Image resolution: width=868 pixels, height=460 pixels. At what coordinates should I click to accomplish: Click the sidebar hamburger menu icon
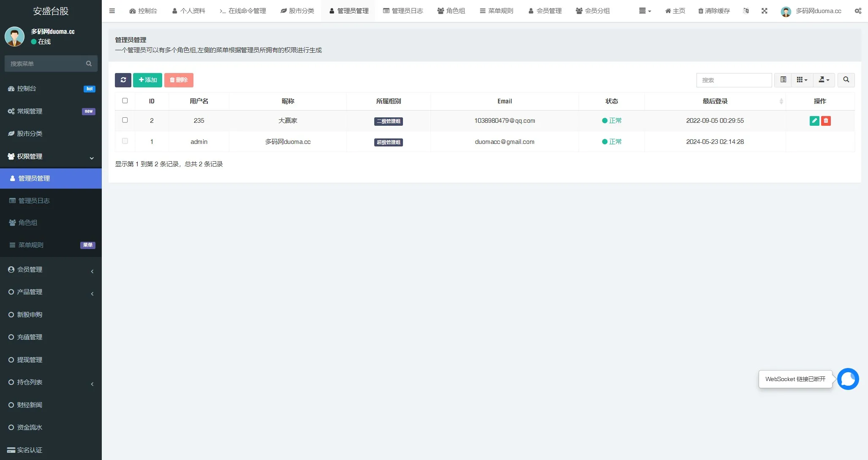click(x=112, y=11)
